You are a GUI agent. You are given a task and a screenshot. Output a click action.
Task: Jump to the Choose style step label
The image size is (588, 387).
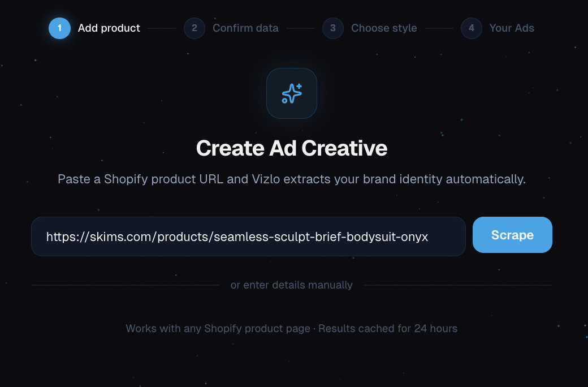pyautogui.click(x=384, y=28)
